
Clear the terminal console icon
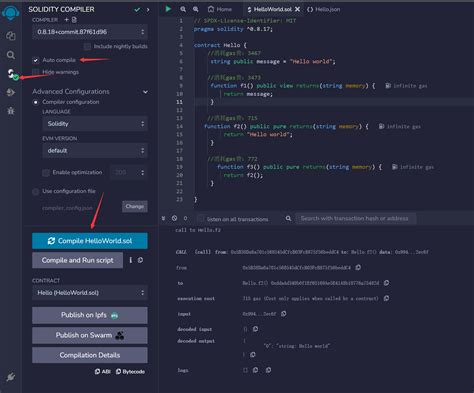pos(174,218)
